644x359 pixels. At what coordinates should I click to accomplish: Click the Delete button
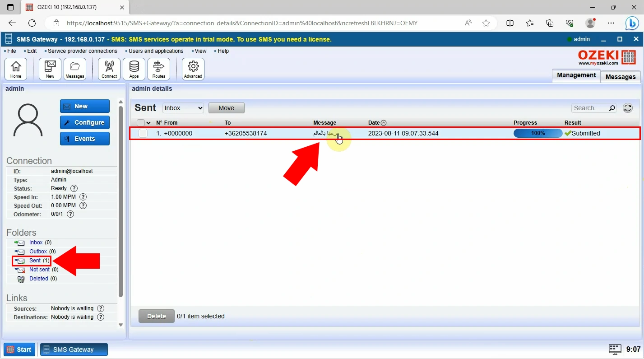[157, 316]
